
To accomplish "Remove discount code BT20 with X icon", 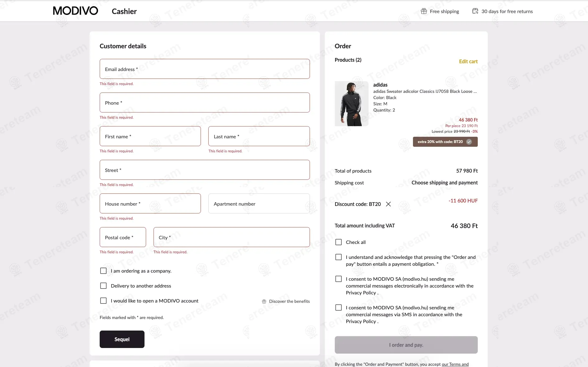I will tap(388, 204).
